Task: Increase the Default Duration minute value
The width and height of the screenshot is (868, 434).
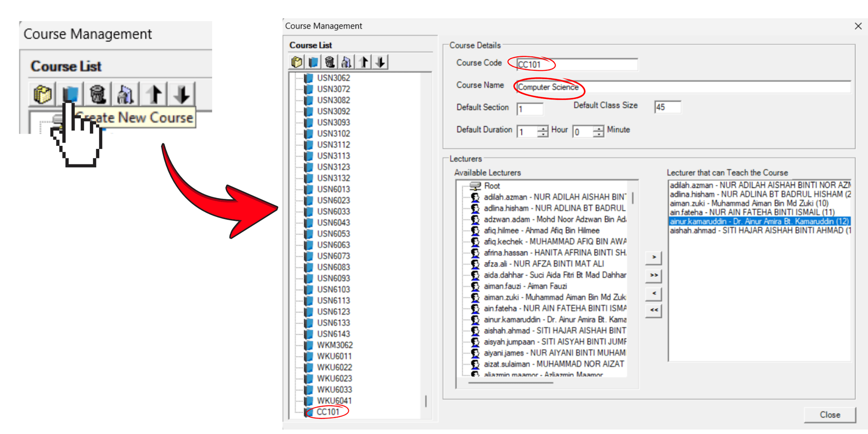Action: point(598,129)
